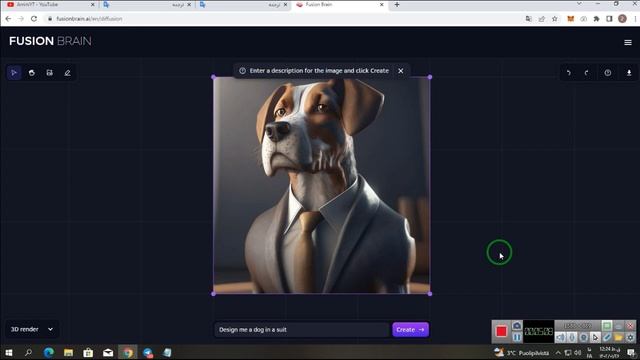Open the hamburger menu
This screenshot has height=360, width=640.
pyautogui.click(x=628, y=42)
